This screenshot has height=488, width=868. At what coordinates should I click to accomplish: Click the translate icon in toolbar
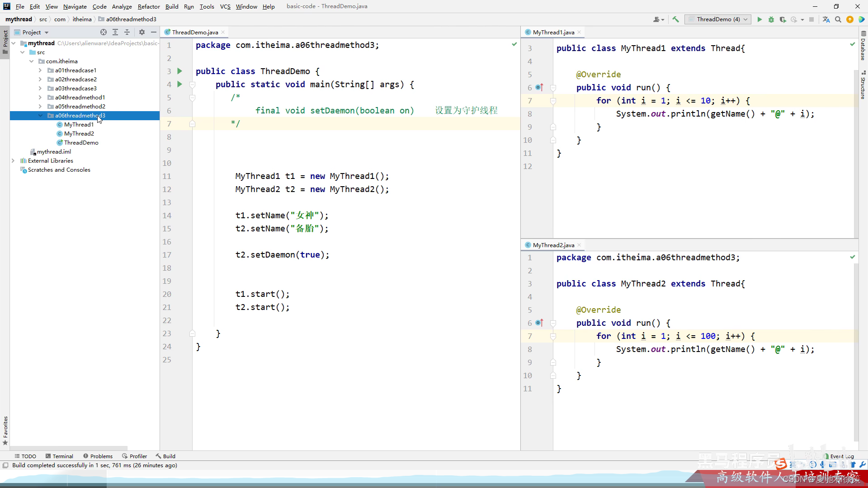pyautogui.click(x=826, y=19)
